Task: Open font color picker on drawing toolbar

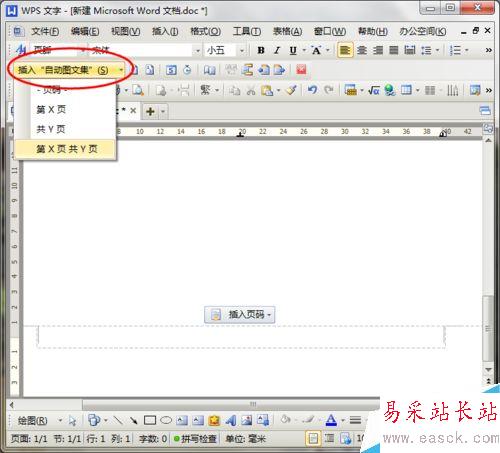Action: (331, 421)
